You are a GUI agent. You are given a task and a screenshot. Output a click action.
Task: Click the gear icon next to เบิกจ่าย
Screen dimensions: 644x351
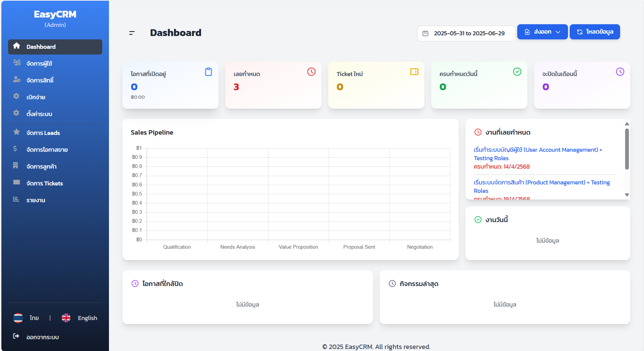point(16,96)
